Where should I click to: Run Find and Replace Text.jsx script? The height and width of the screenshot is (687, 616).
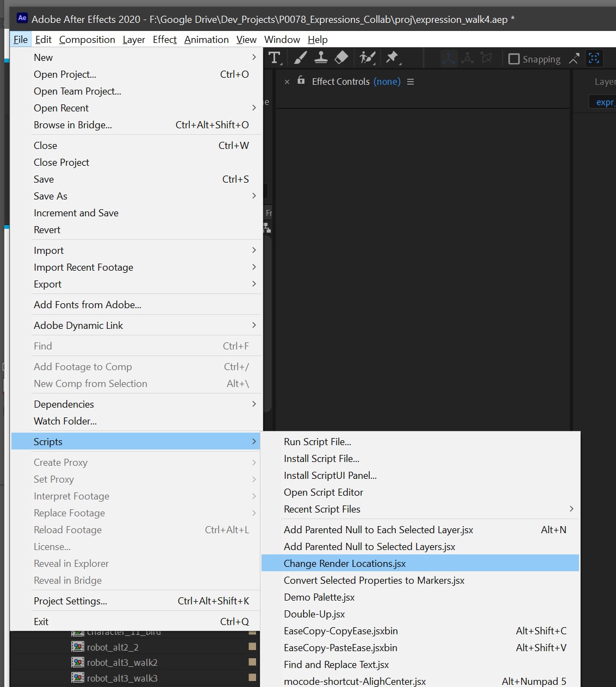click(x=420, y=665)
